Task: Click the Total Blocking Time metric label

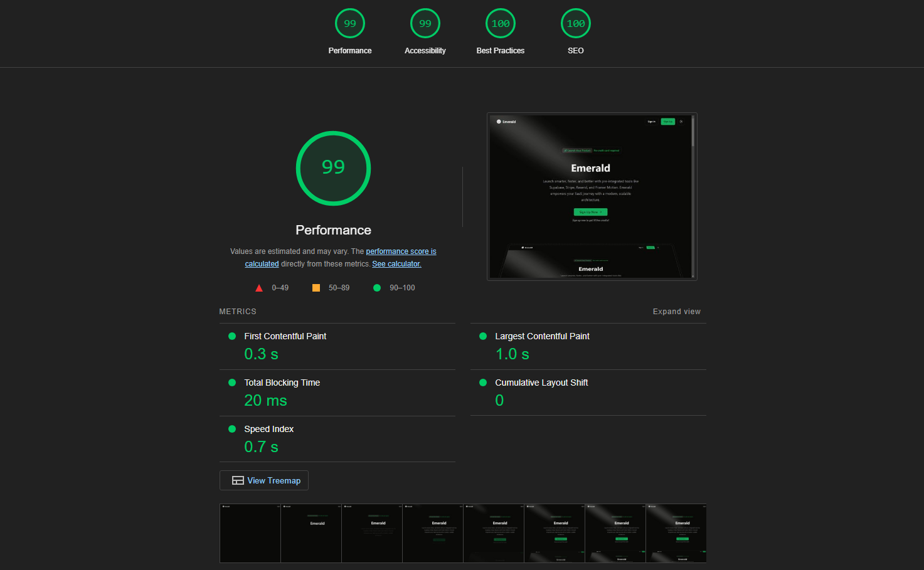Action: 282,383
